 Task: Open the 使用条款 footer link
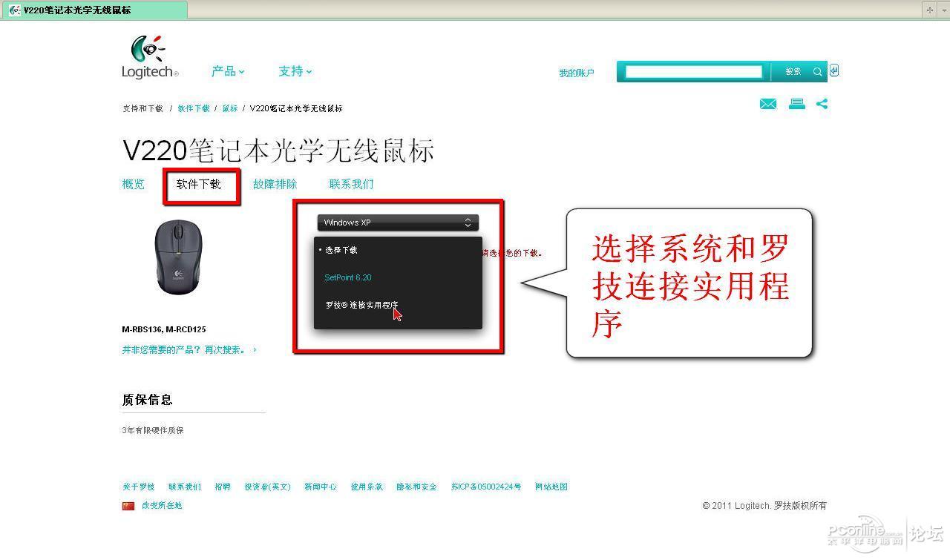coord(367,487)
